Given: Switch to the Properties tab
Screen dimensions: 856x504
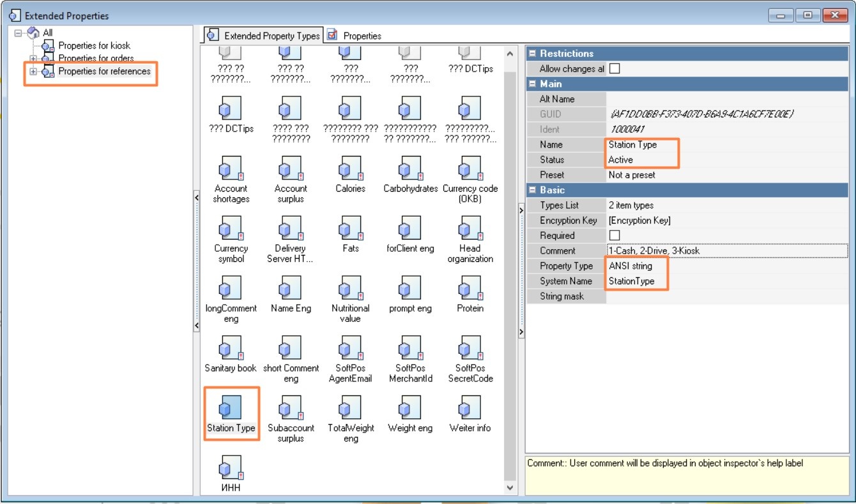Looking at the screenshot, I should [x=355, y=36].
